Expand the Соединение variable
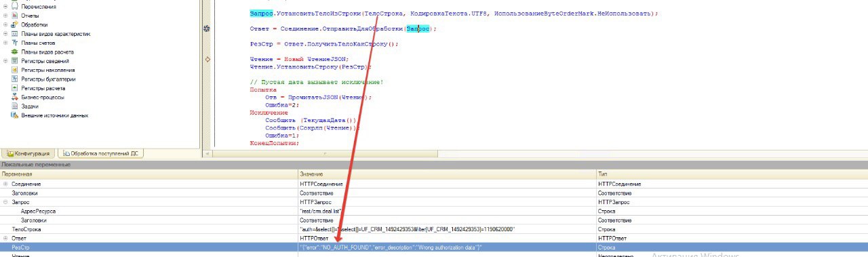Image resolution: width=868 pixels, height=257 pixels. point(5,184)
